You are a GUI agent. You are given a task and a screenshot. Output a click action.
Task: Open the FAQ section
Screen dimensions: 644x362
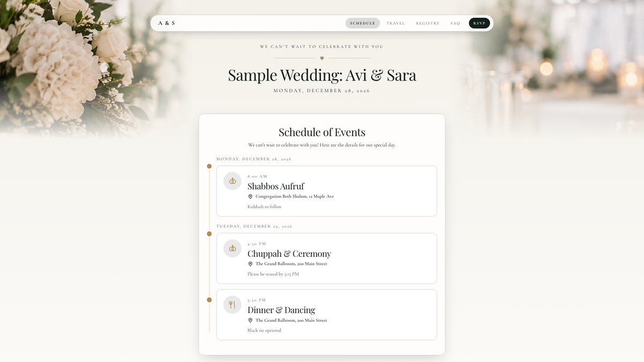(x=456, y=23)
